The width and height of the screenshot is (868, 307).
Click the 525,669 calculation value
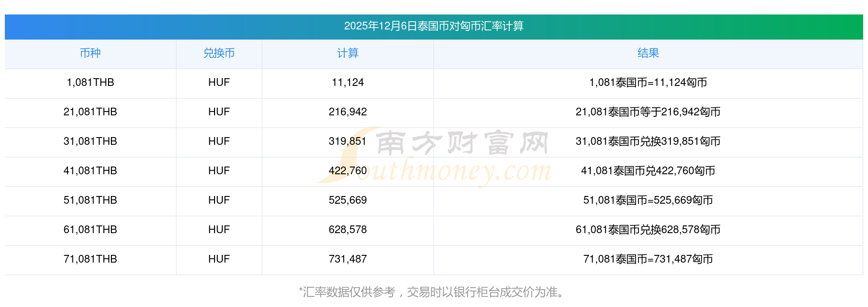(348, 200)
